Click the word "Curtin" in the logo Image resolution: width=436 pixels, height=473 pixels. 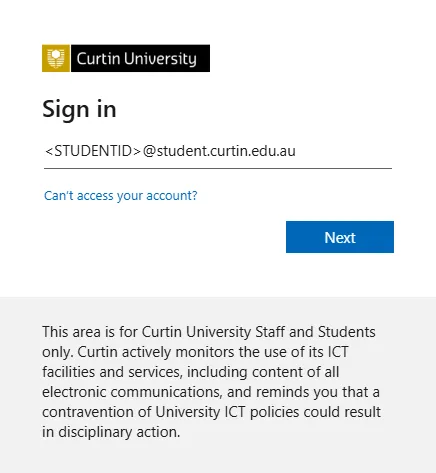(98, 59)
